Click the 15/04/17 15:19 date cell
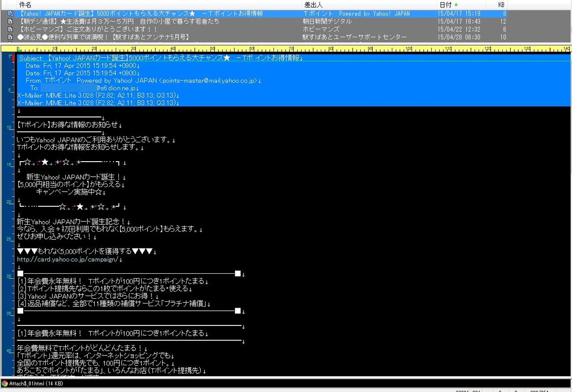The image size is (572, 392). pyautogui.click(x=459, y=14)
